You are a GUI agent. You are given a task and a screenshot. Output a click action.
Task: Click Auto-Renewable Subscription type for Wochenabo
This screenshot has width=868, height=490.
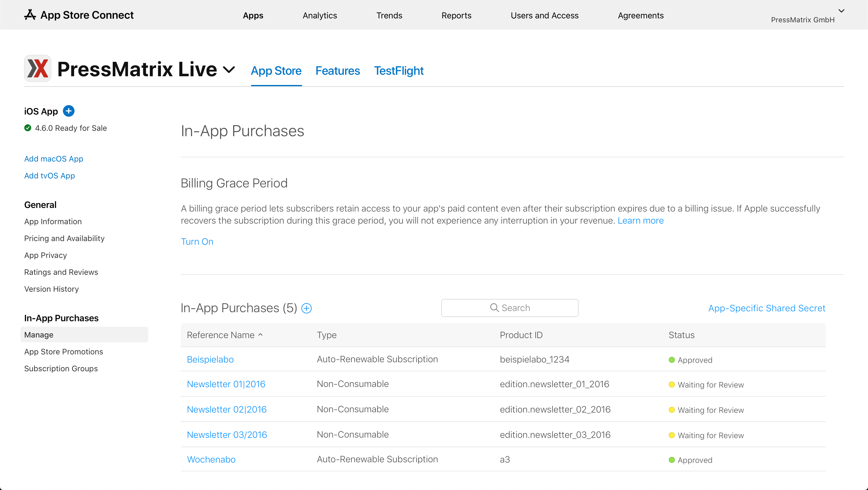[377, 459]
